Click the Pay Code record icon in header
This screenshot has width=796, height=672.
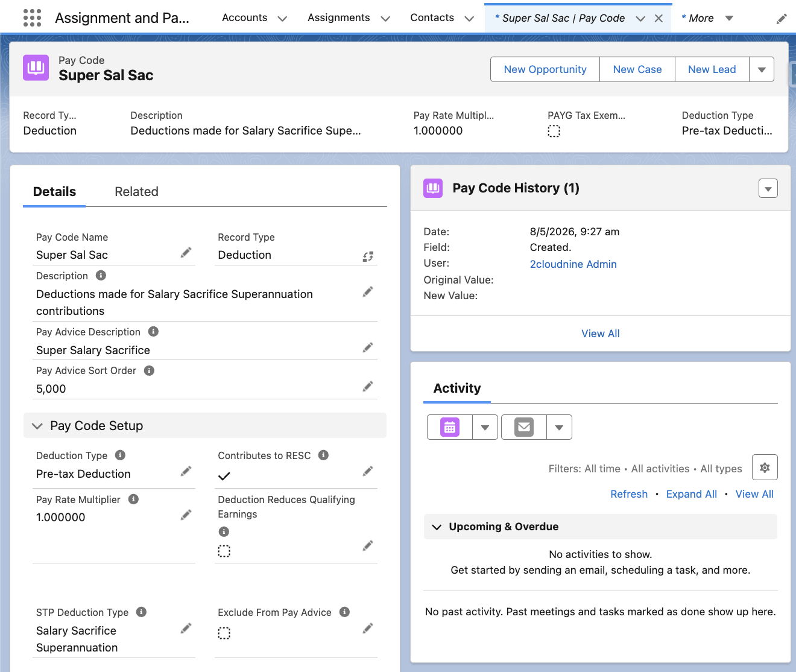36,68
